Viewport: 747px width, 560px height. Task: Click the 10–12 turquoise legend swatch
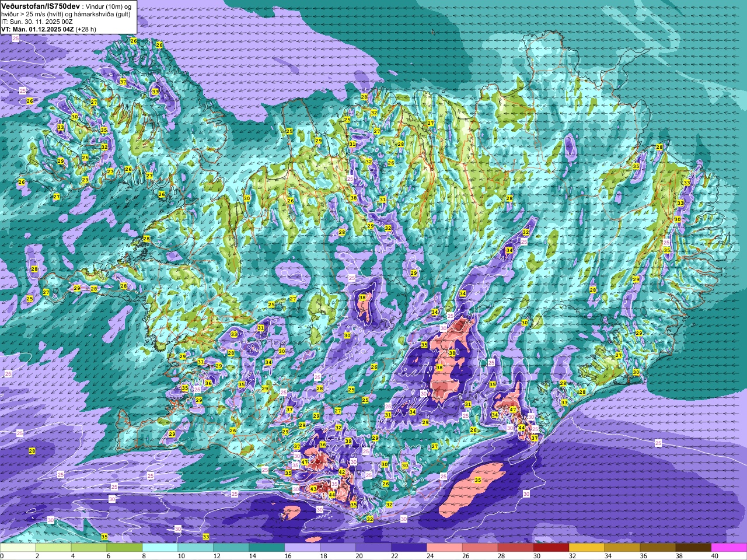[196, 548]
